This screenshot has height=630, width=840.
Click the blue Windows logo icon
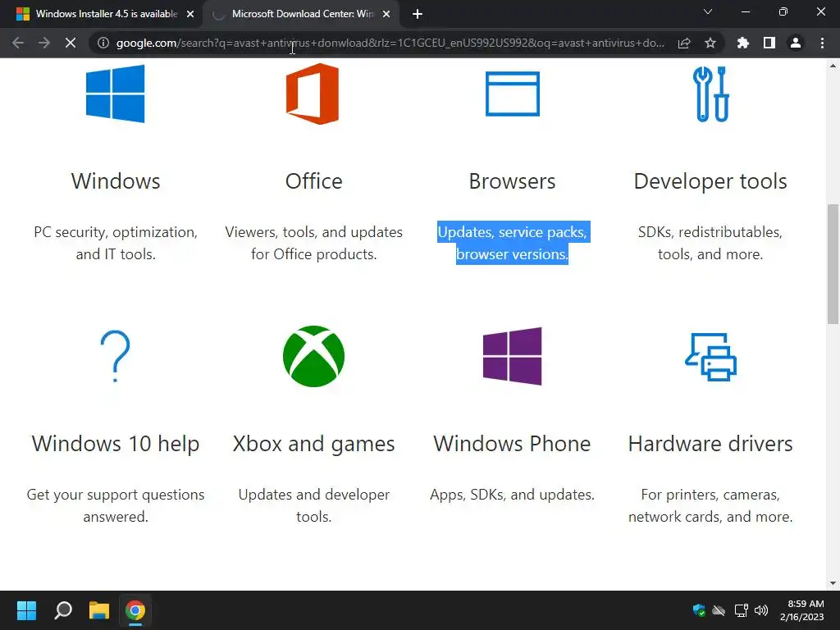point(115,94)
